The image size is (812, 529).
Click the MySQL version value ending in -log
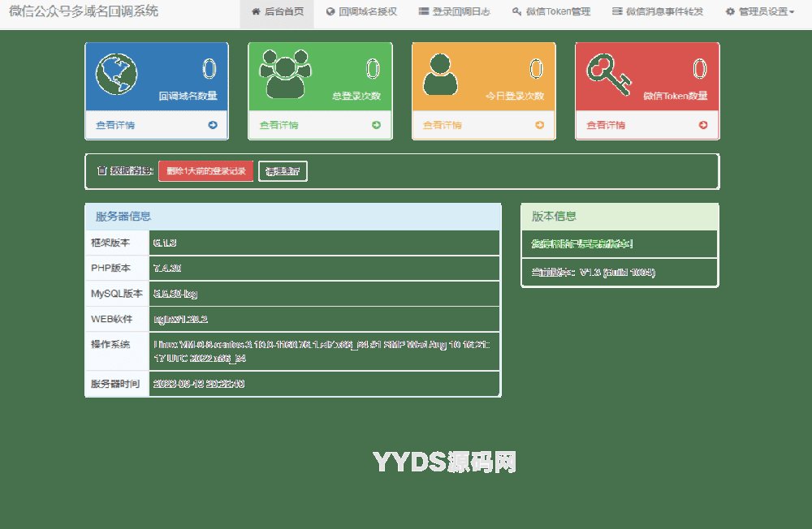(175, 294)
